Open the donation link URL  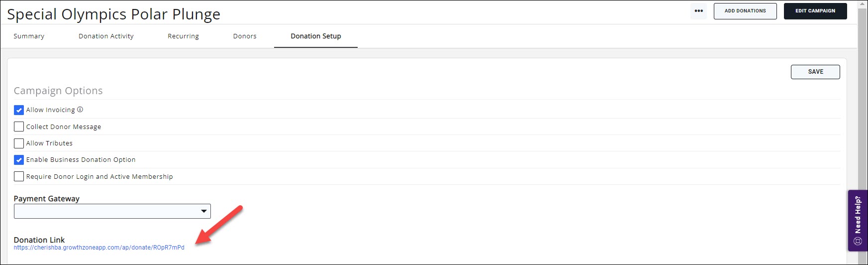click(99, 248)
